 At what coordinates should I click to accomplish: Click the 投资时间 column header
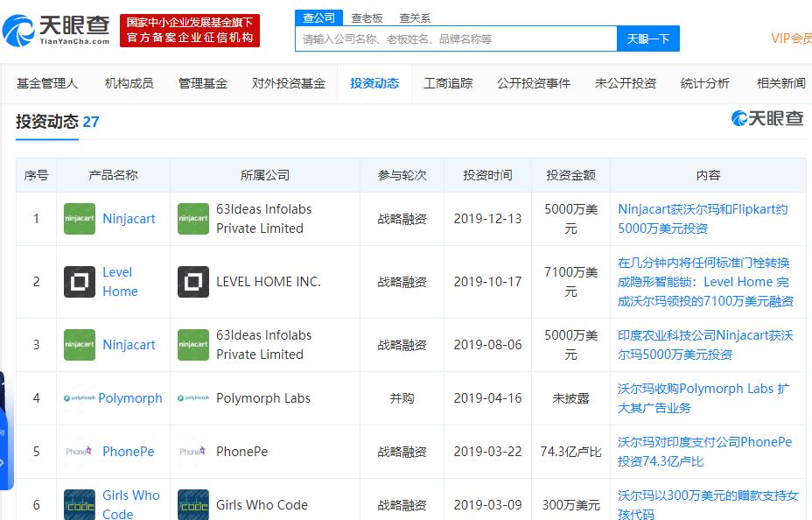[488, 175]
